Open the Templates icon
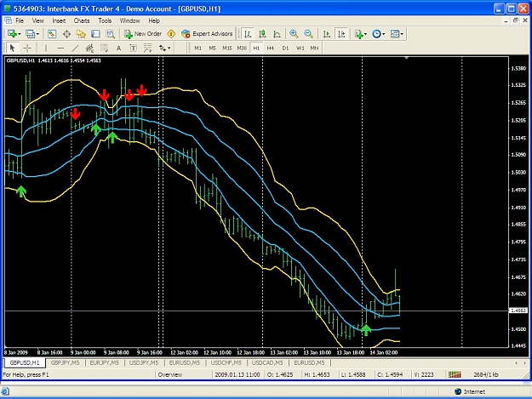Image resolution: width=532 pixels, height=399 pixels. [x=395, y=34]
